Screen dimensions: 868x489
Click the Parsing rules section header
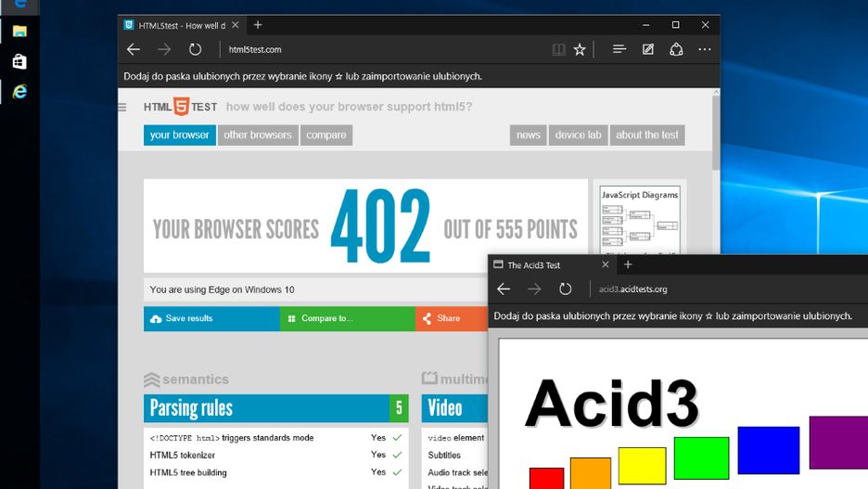click(x=275, y=408)
